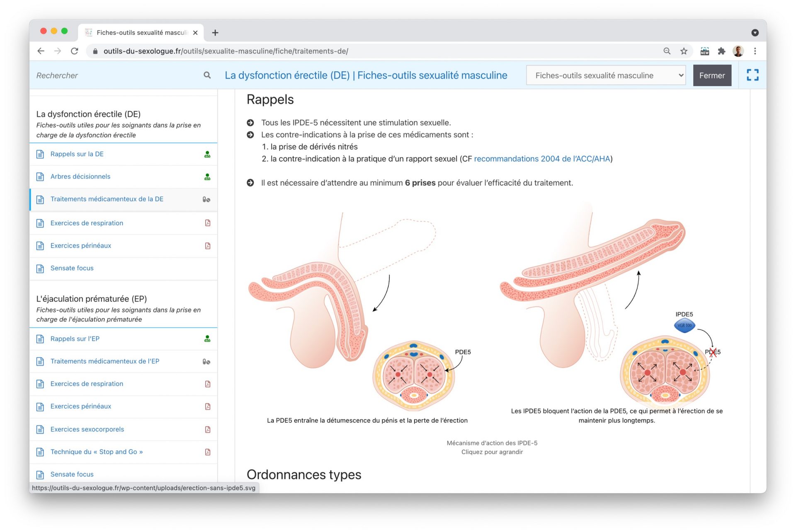Click the tab list dropdown arrow
The image size is (796, 532).
click(x=755, y=33)
